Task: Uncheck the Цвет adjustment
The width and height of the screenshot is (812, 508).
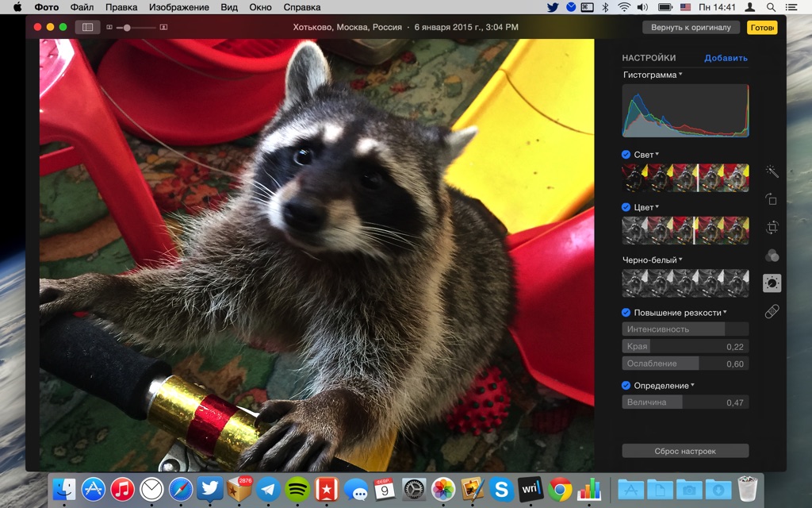Action: [626, 207]
